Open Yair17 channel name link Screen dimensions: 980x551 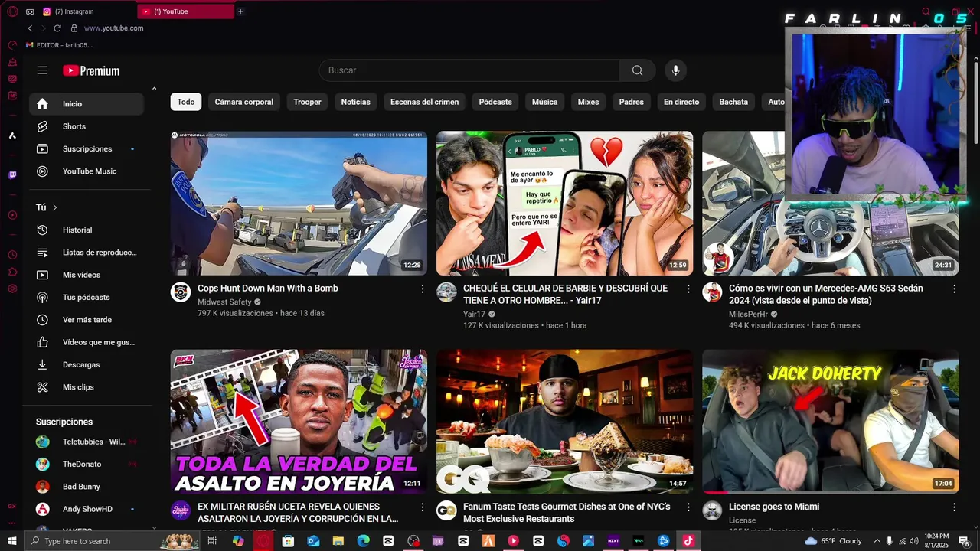[474, 315]
